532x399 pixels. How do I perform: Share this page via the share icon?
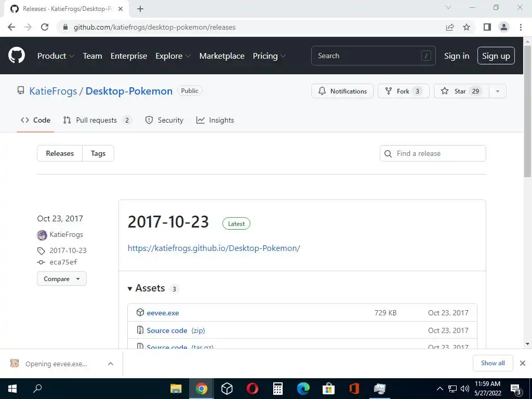(450, 27)
